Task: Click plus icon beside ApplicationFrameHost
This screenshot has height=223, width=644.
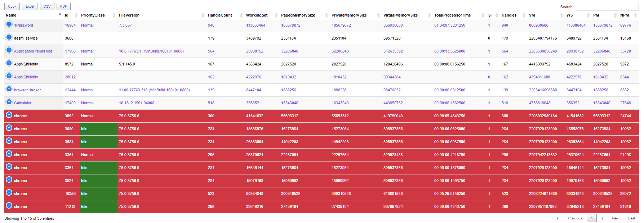Action: [x=9, y=50]
